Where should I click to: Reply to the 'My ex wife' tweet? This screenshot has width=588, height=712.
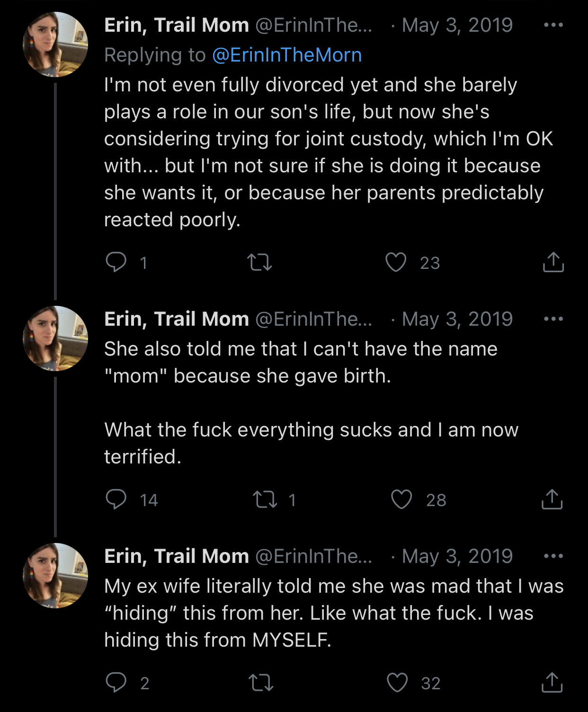click(116, 682)
